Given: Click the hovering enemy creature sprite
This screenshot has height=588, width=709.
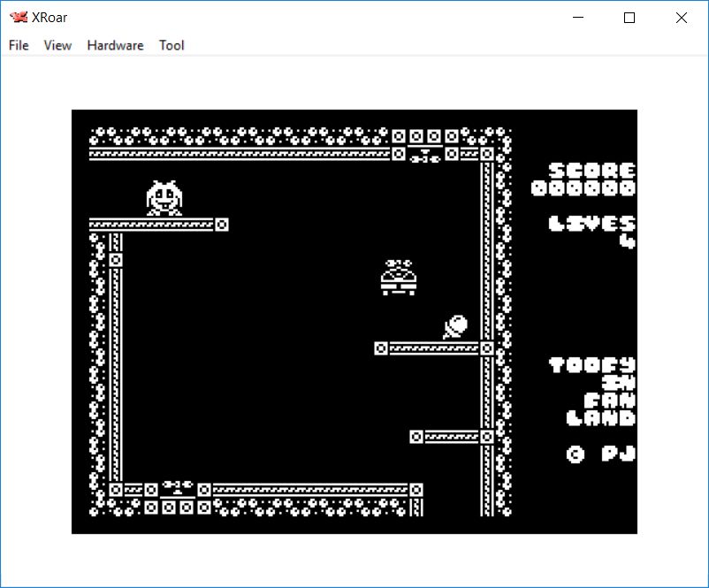Looking at the screenshot, I should click(x=398, y=277).
